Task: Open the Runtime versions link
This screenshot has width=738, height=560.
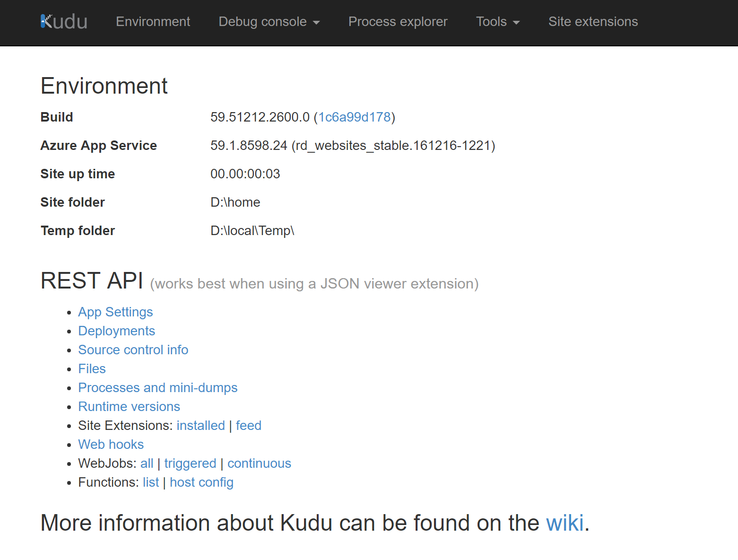Action: pyautogui.click(x=129, y=407)
